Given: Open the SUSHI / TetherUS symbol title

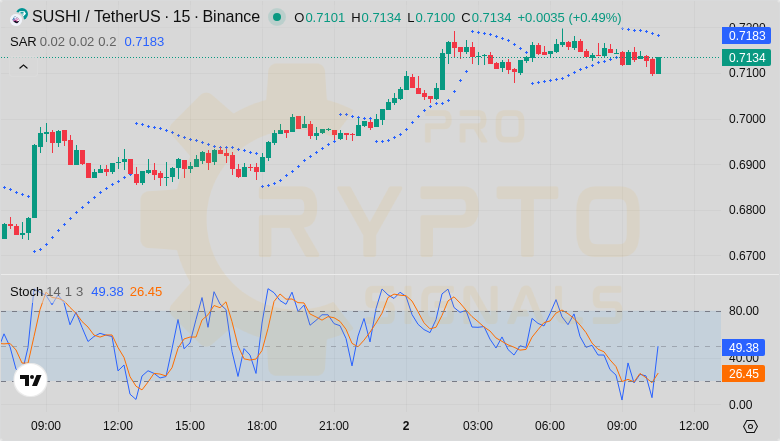Looking at the screenshot, I should (146, 17).
